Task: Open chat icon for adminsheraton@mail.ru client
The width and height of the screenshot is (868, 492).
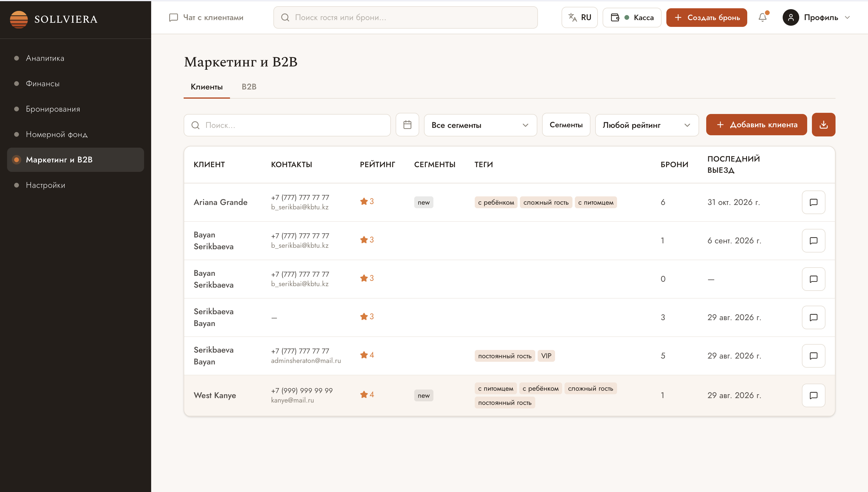Action: (813, 356)
